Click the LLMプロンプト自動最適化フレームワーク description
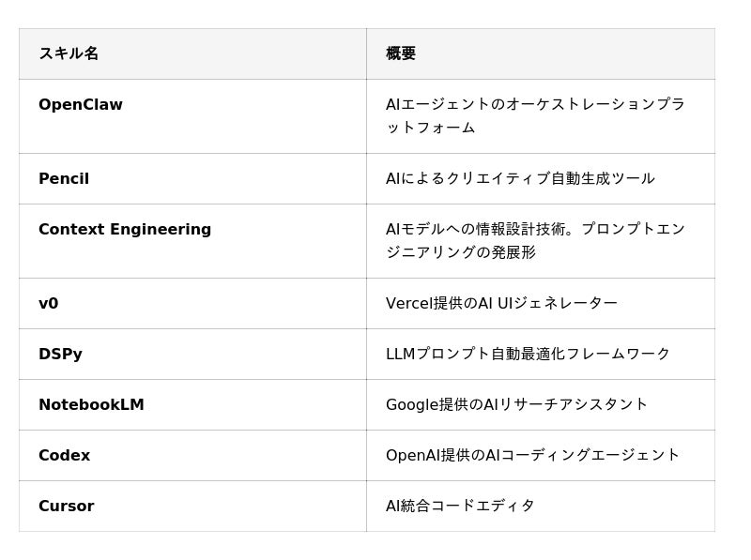This screenshot has height=560, width=751. pos(528,354)
